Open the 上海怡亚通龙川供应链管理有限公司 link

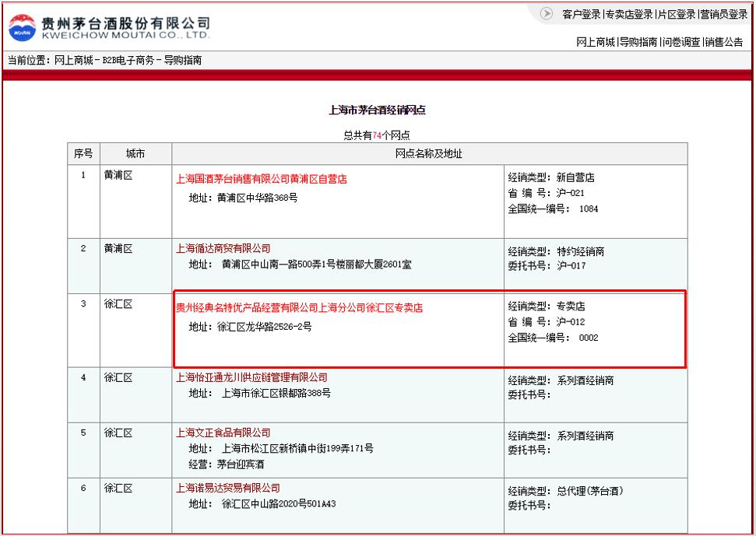pos(251,377)
